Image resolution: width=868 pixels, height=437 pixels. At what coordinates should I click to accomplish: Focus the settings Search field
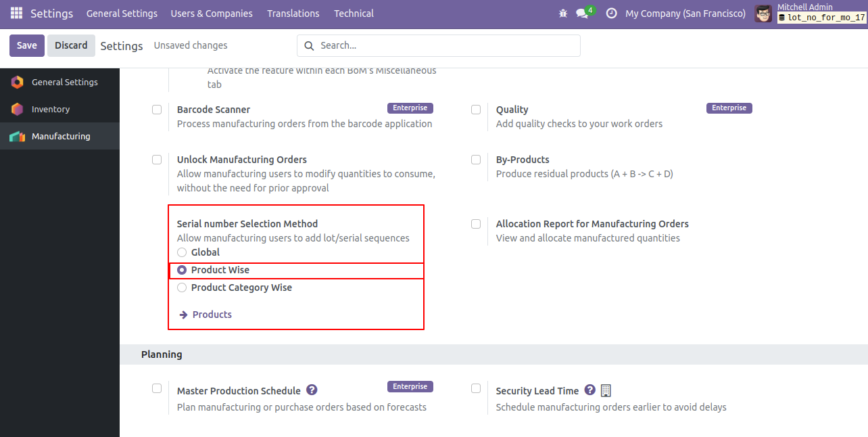[x=439, y=45]
